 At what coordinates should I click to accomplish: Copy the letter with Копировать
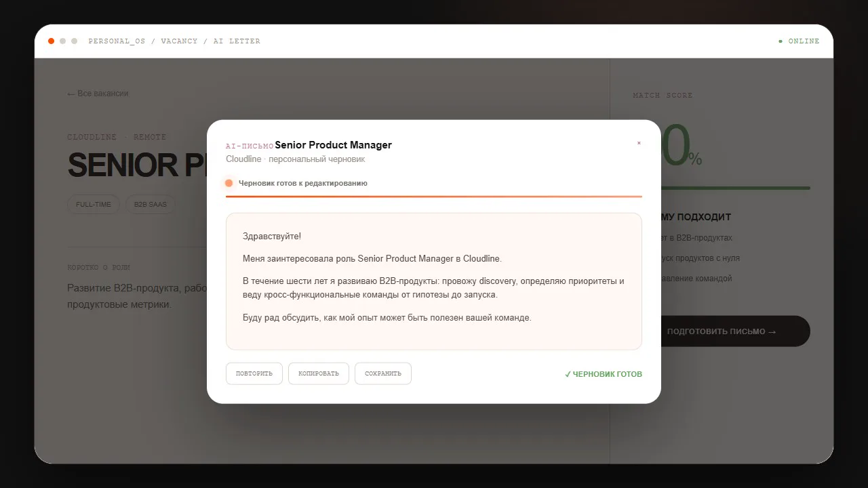pyautogui.click(x=319, y=373)
